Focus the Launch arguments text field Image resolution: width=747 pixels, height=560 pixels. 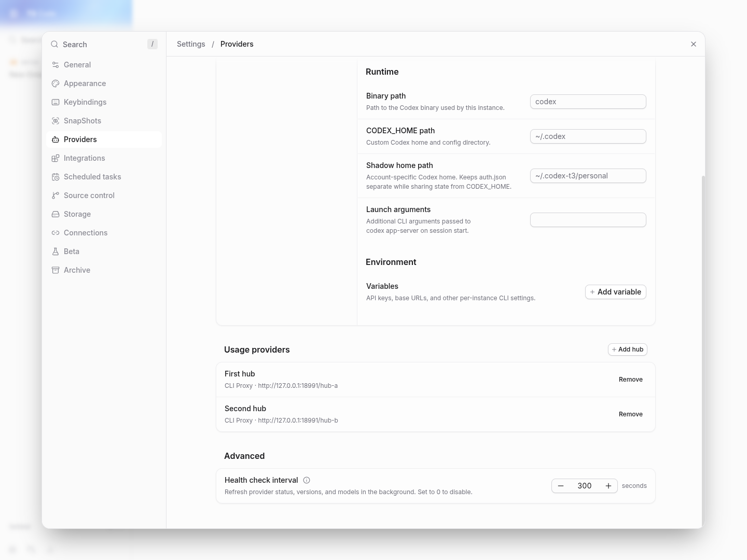[588, 220]
